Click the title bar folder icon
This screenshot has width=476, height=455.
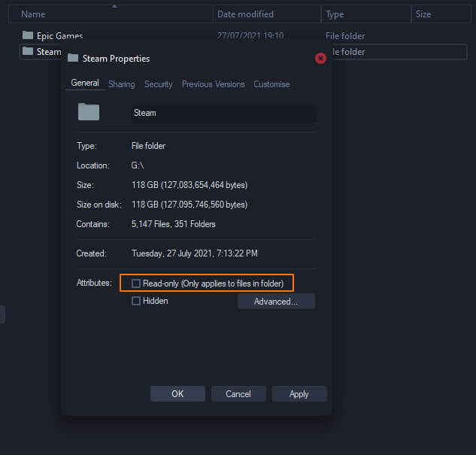(x=73, y=58)
